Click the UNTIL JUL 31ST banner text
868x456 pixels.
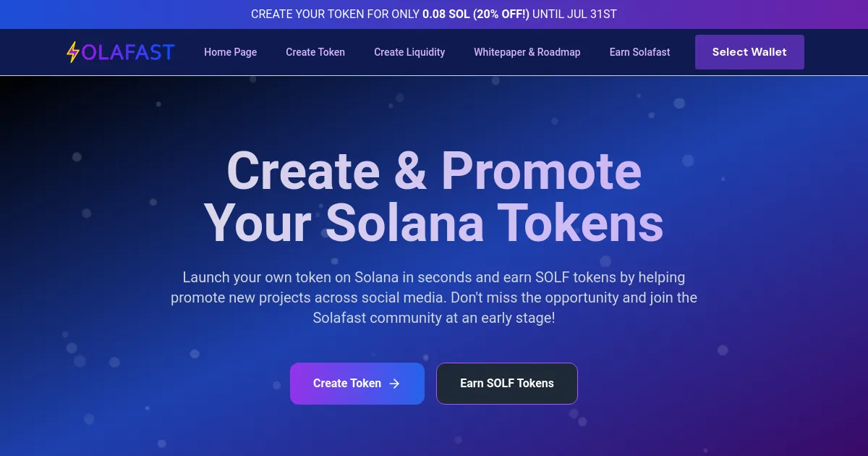point(574,14)
